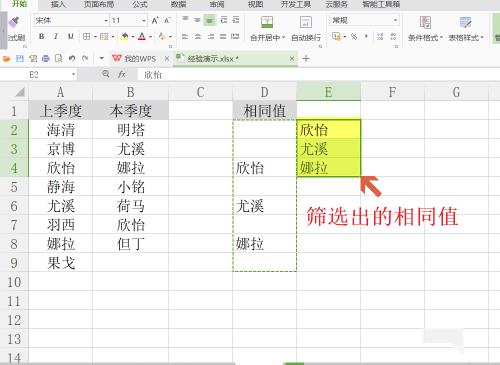500x365 pixels.
Task: Click the print preview icon
Action: pos(59,59)
